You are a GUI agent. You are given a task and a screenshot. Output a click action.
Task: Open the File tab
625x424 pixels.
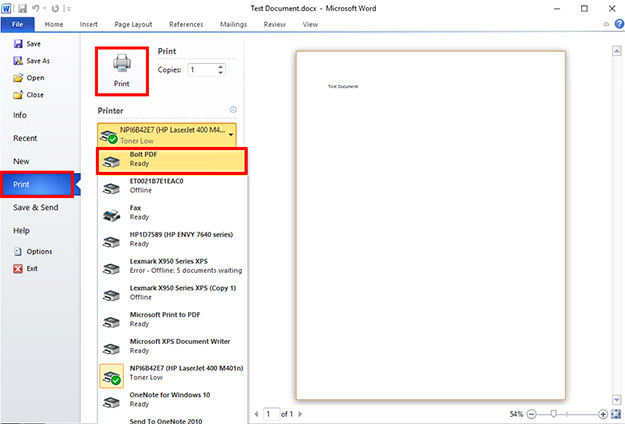click(17, 24)
